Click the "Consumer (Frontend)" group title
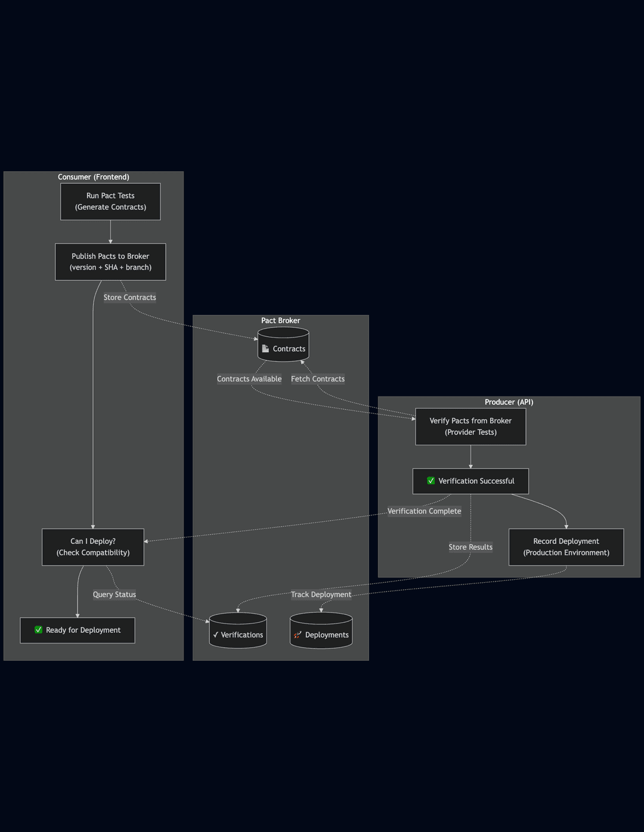The image size is (644, 832). (x=94, y=177)
